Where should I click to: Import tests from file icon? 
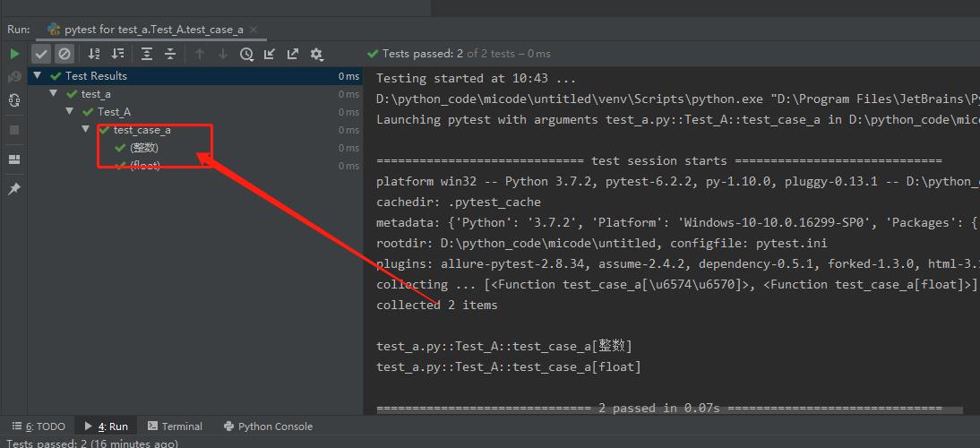(270, 55)
